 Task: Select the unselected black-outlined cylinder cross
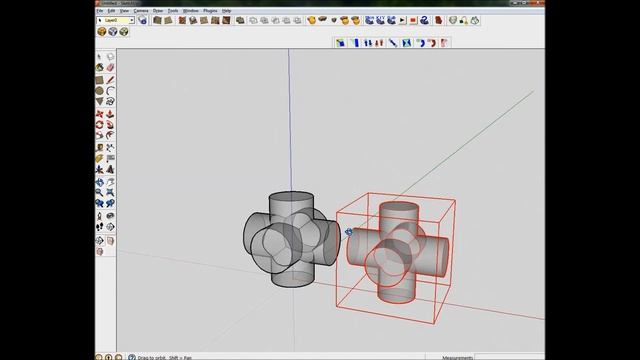point(292,240)
